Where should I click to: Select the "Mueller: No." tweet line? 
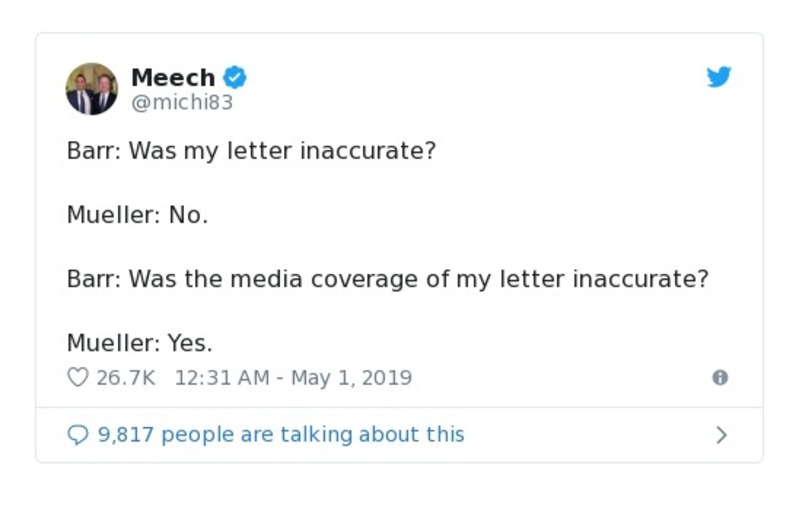pos(137,215)
